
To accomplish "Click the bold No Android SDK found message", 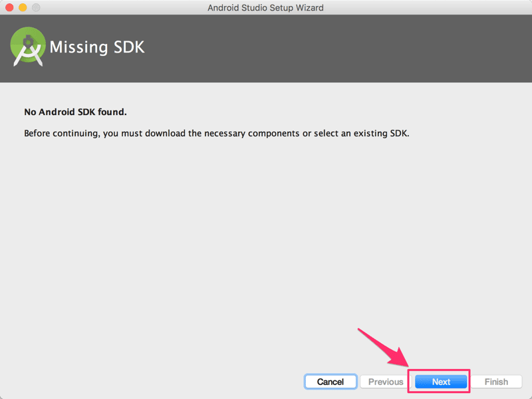I will [x=75, y=112].
